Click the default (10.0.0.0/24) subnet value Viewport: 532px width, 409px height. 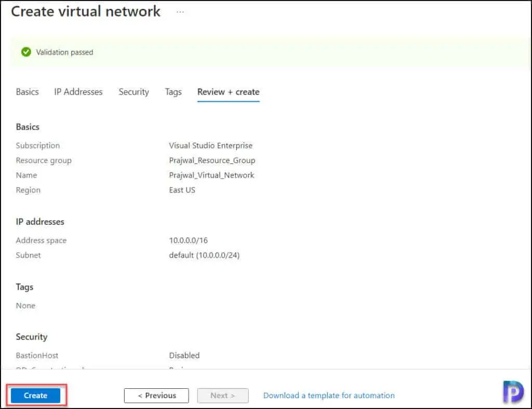[204, 255]
